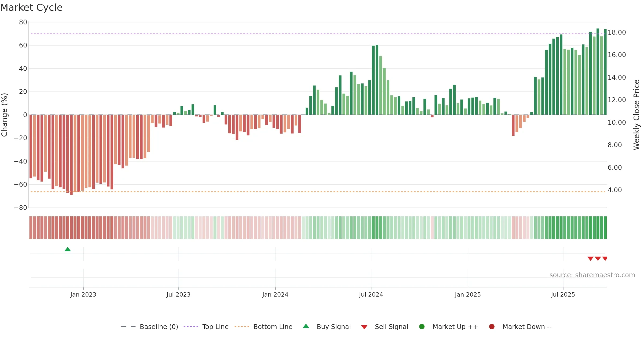This screenshot has height=362, width=644.
Task: Click the tallest dark green bar at chart end
Action: coord(598,72)
